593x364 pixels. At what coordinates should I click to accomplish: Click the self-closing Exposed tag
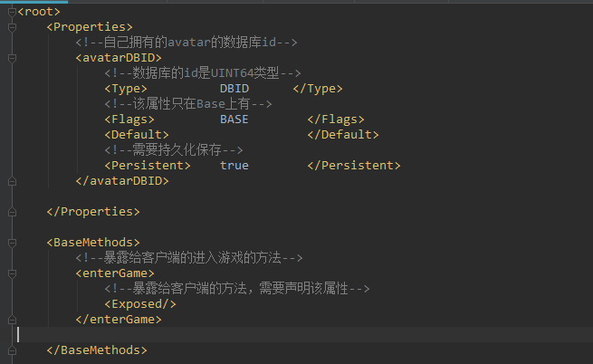click(140, 303)
